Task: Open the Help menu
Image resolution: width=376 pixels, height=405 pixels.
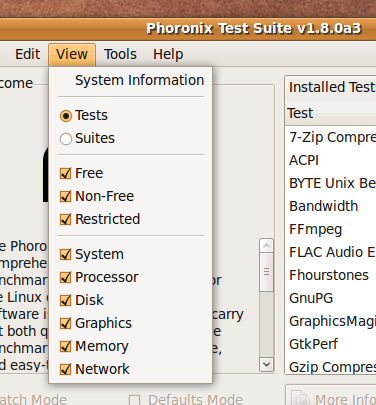Action: [168, 54]
